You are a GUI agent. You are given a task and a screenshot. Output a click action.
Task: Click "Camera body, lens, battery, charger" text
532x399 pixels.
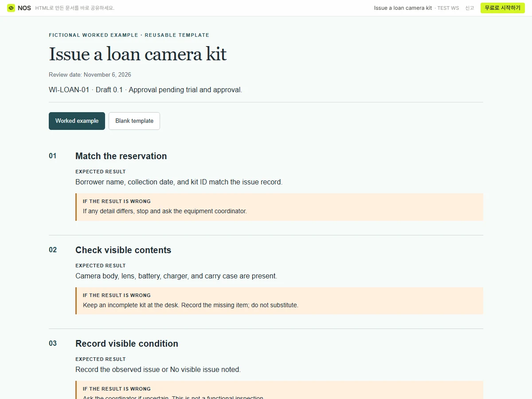coord(176,276)
